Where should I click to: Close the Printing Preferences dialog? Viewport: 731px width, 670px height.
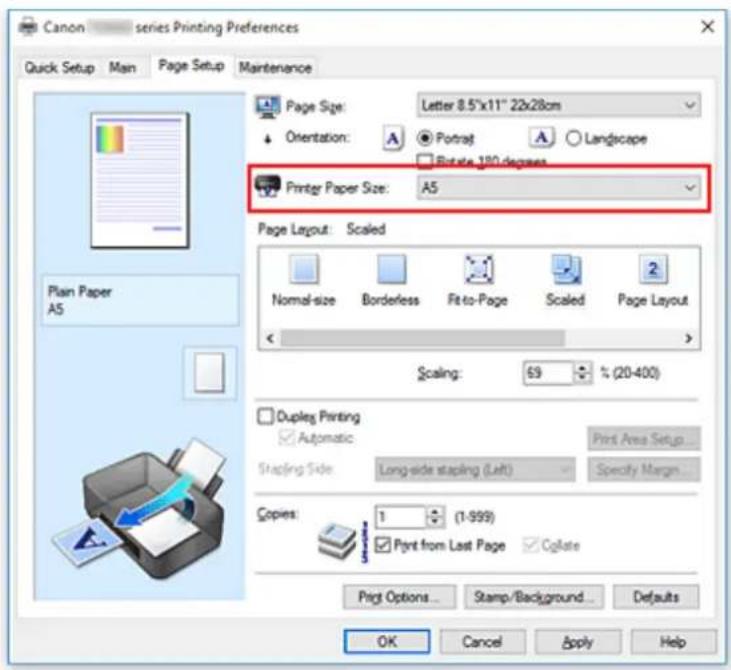pyautogui.click(x=708, y=27)
